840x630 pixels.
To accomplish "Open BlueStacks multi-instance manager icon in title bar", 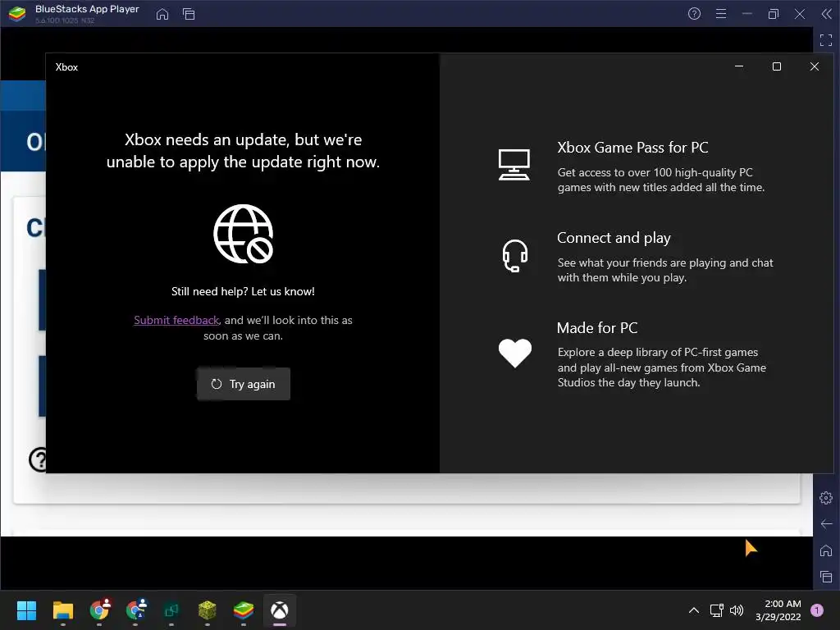I will click(189, 14).
